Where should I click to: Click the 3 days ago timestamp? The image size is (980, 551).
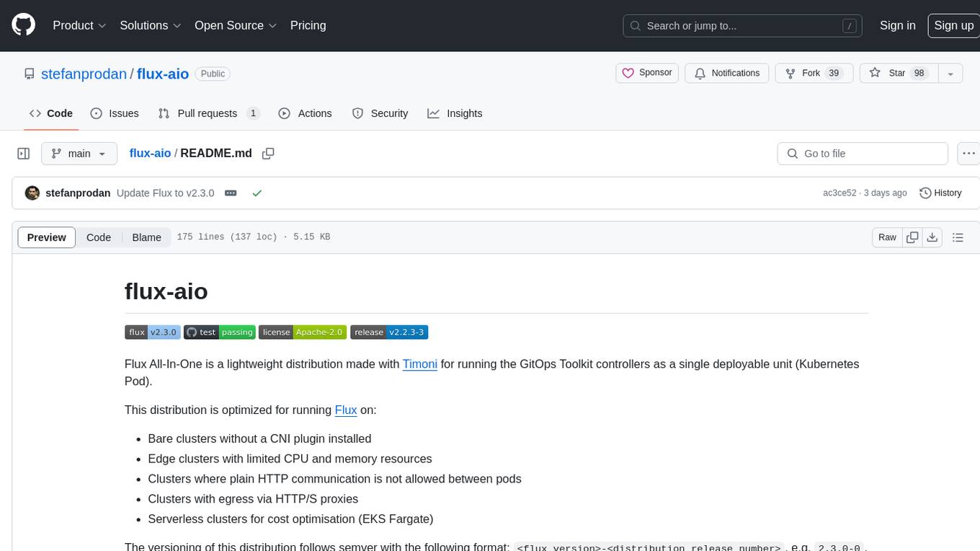(x=886, y=193)
